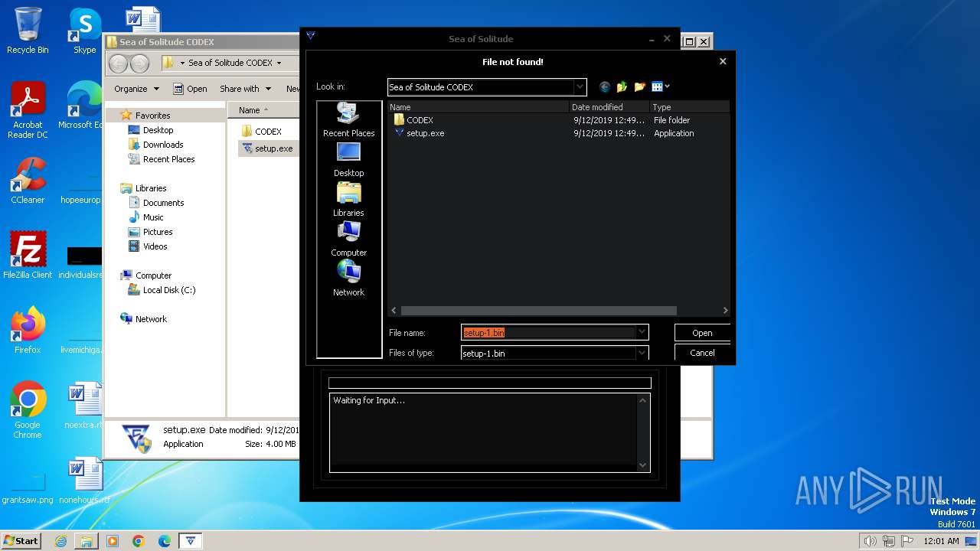Open Chrome from taskbar
Viewport: 980px width, 551px height.
click(x=139, y=541)
